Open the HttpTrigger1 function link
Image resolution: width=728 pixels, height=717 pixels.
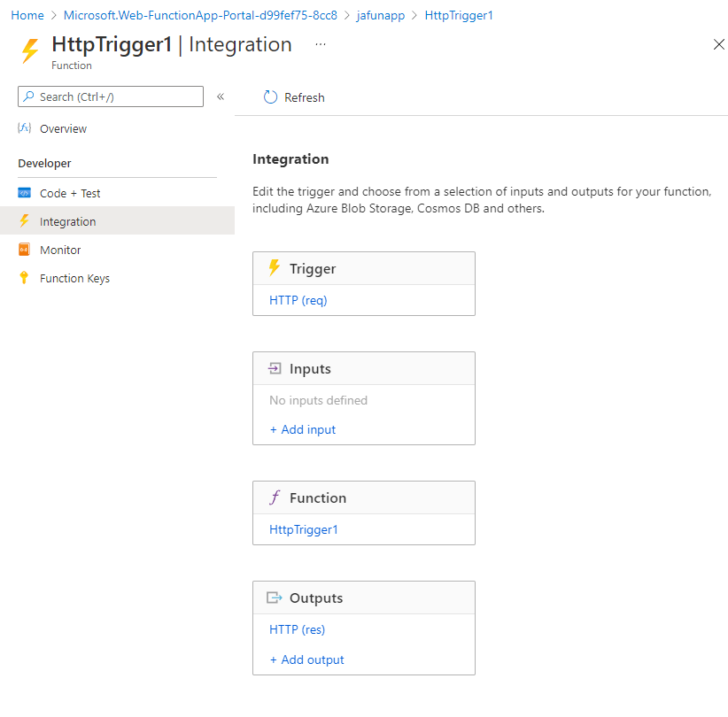[x=304, y=529]
